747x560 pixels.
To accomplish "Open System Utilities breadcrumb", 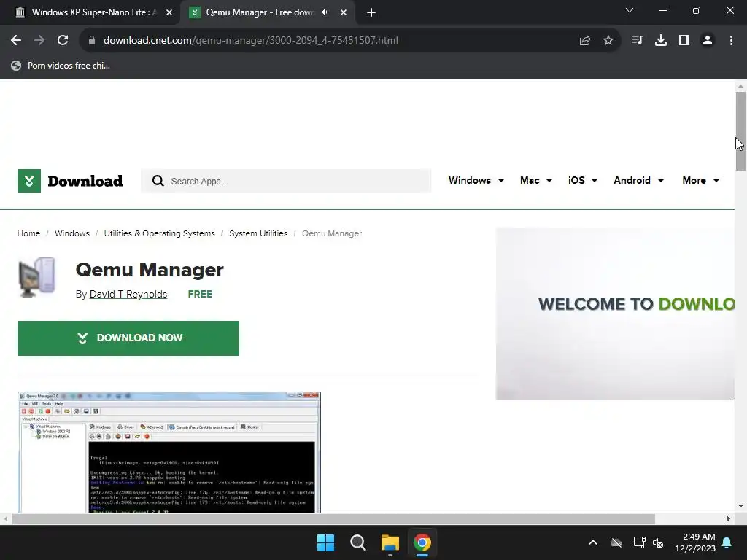I will pos(258,233).
